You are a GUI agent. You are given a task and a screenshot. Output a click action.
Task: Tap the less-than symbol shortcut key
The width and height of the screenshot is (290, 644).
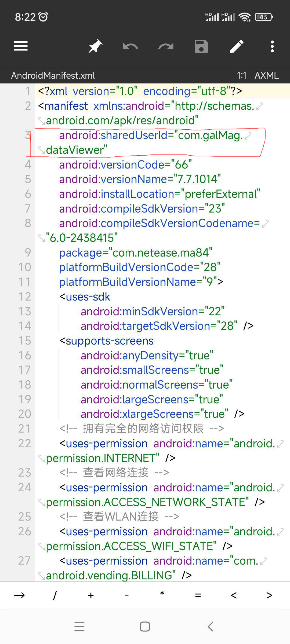pos(234,595)
